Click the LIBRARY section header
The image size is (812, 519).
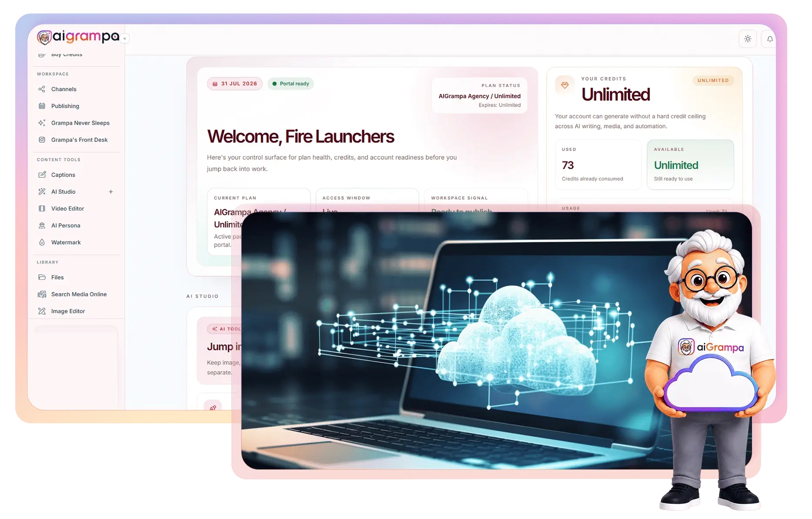(47, 262)
